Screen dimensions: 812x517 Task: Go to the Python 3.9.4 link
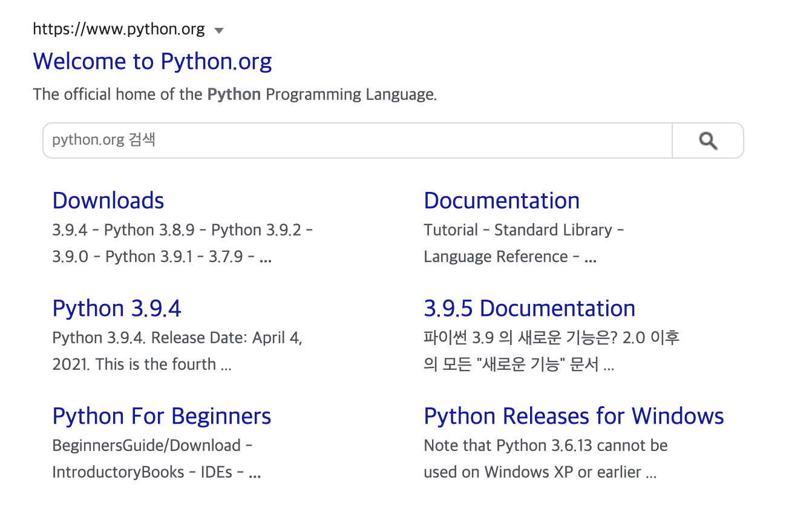pyautogui.click(x=117, y=308)
